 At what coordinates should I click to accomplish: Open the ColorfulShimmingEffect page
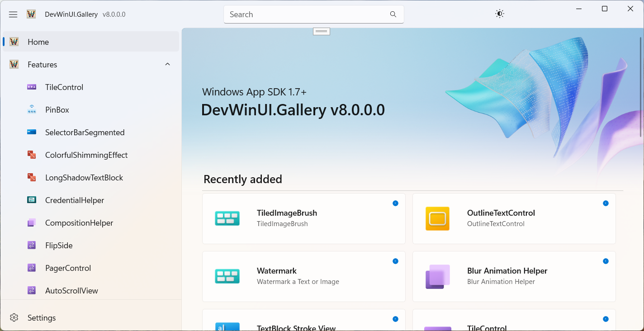click(x=90, y=155)
